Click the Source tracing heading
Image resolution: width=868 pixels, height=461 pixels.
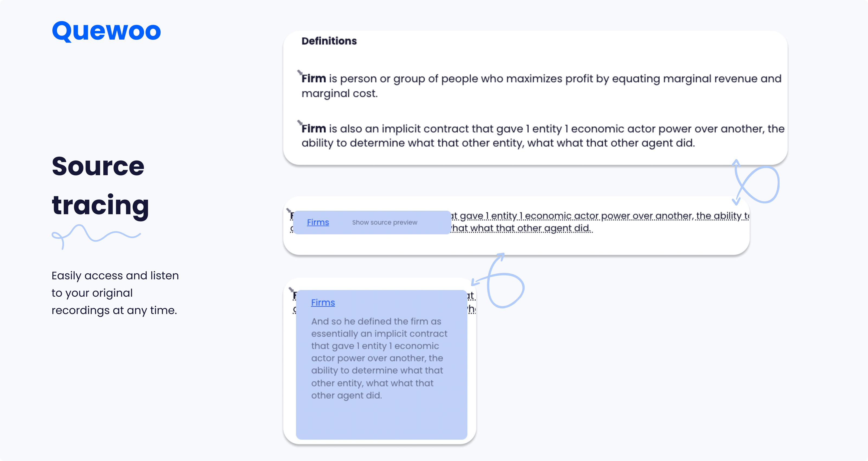coord(100,186)
